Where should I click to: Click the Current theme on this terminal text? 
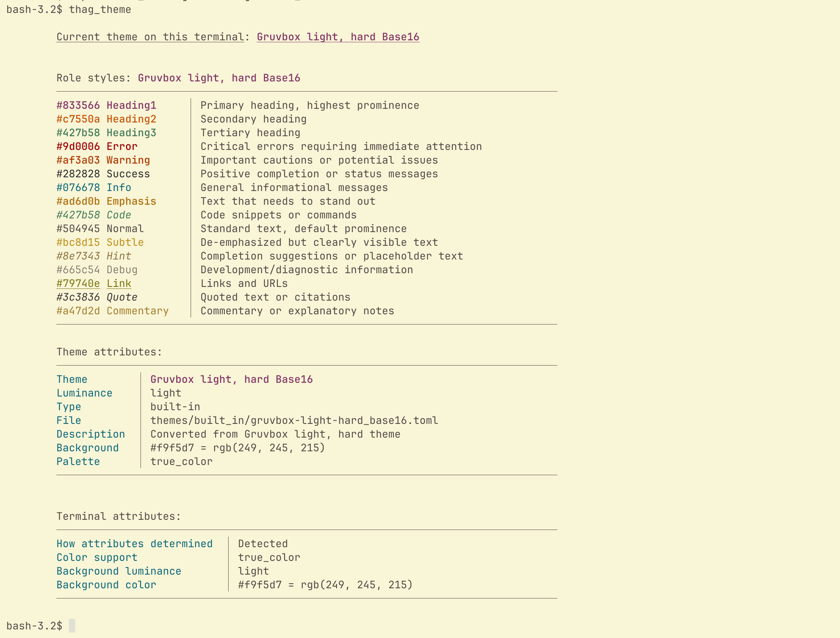point(150,37)
